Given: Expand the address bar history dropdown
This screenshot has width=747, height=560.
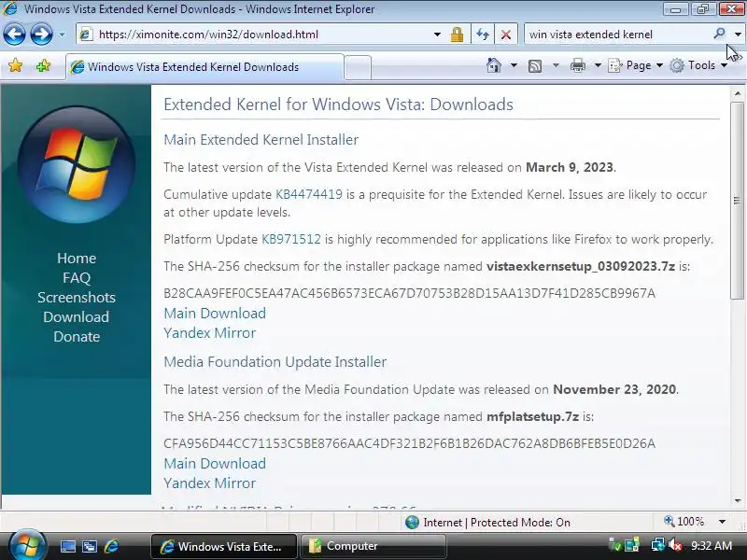Looking at the screenshot, I should [x=437, y=35].
